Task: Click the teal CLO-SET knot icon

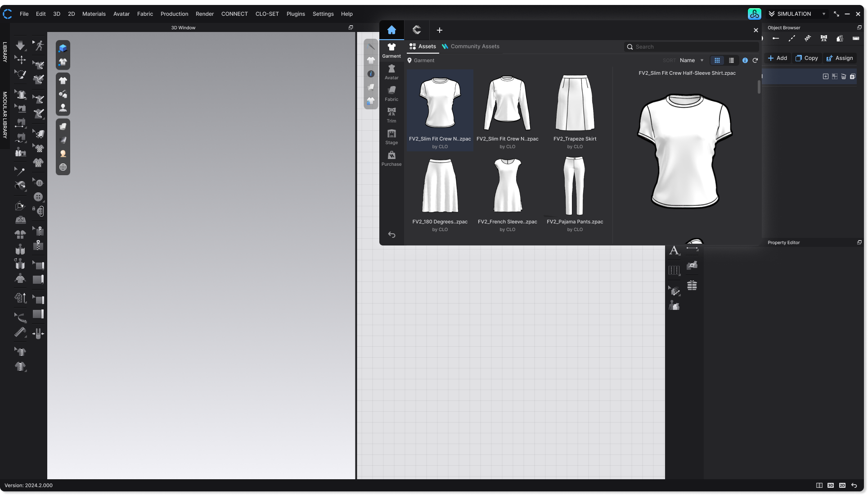Action: [x=755, y=14]
